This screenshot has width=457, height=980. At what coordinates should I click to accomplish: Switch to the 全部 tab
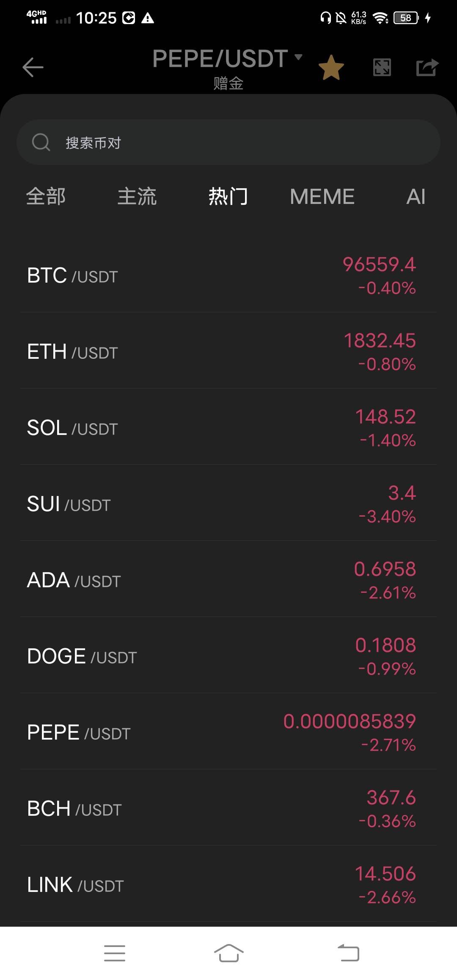coord(46,196)
